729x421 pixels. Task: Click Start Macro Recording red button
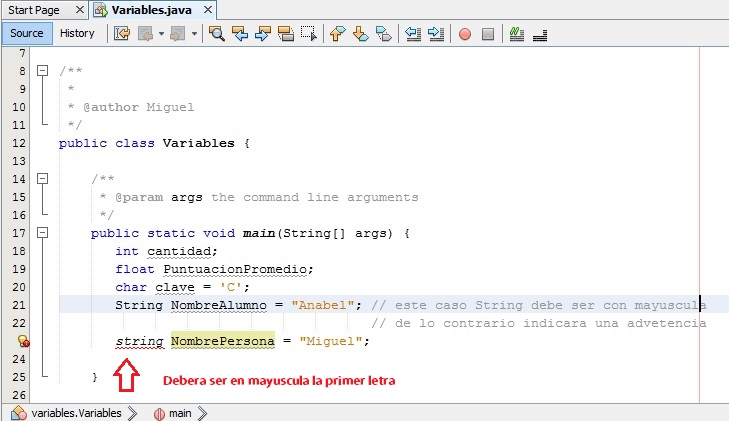pyautogui.click(x=465, y=33)
